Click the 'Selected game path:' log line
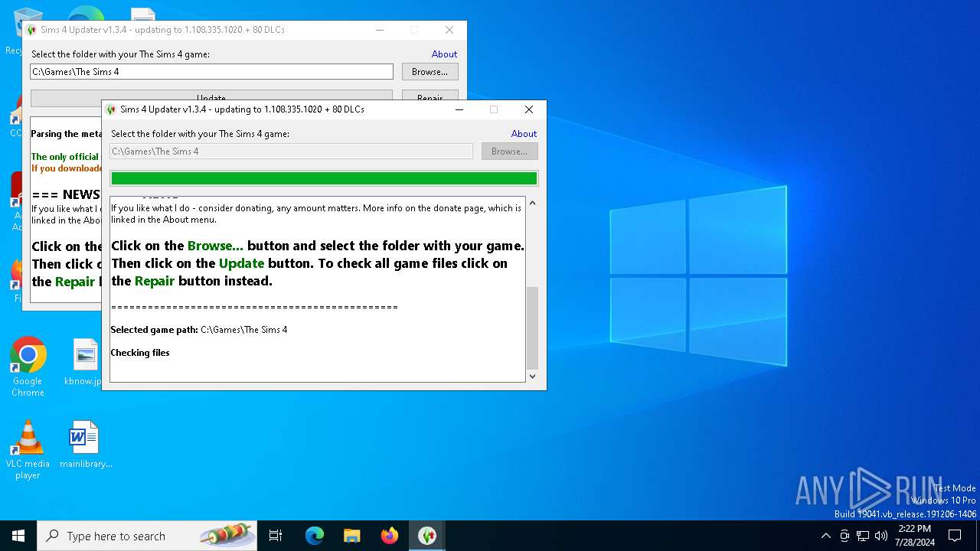Viewport: 980px width, 551px height. pyautogui.click(x=199, y=330)
